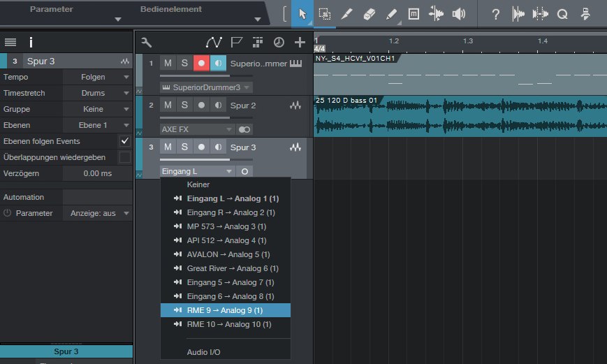Select the Arrow tool
This screenshot has height=364, width=607.
[x=302, y=14]
